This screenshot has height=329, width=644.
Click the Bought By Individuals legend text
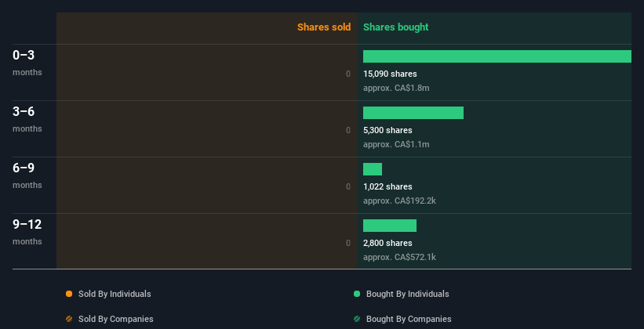click(x=407, y=294)
